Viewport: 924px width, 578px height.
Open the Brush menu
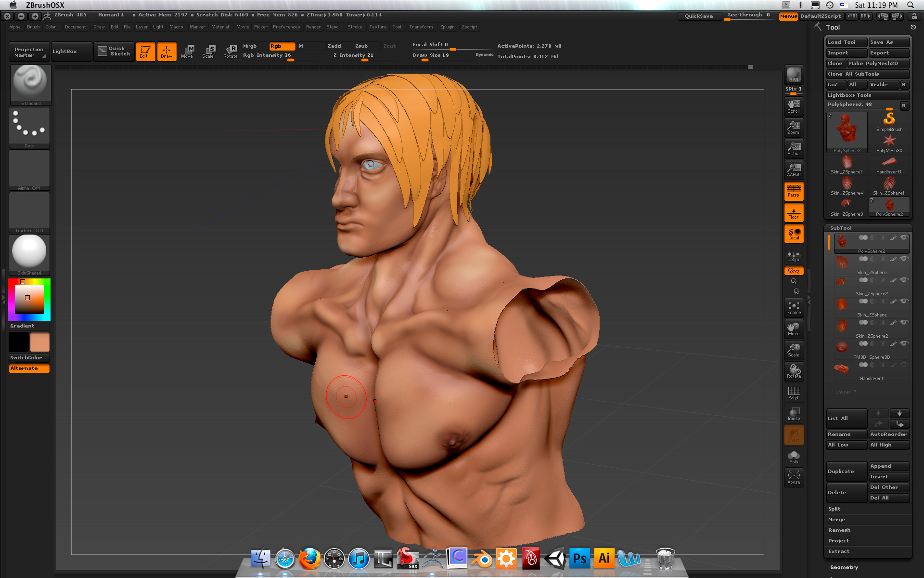click(33, 27)
